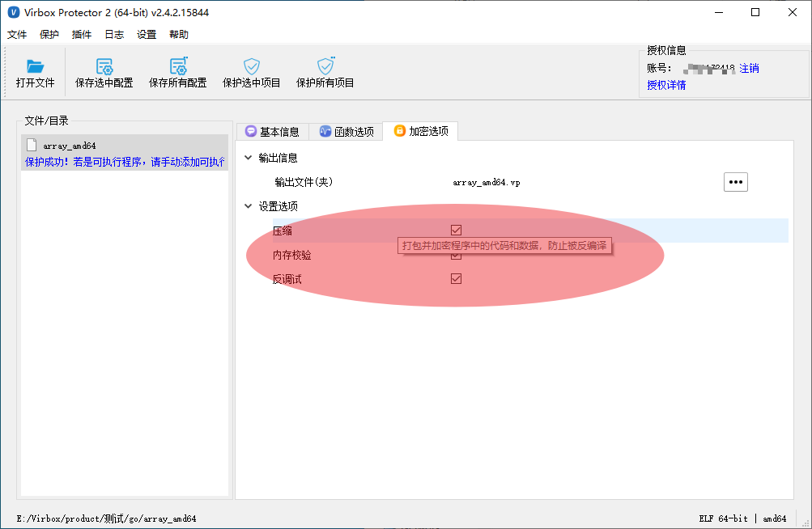Browse output path with the ... button

point(735,182)
